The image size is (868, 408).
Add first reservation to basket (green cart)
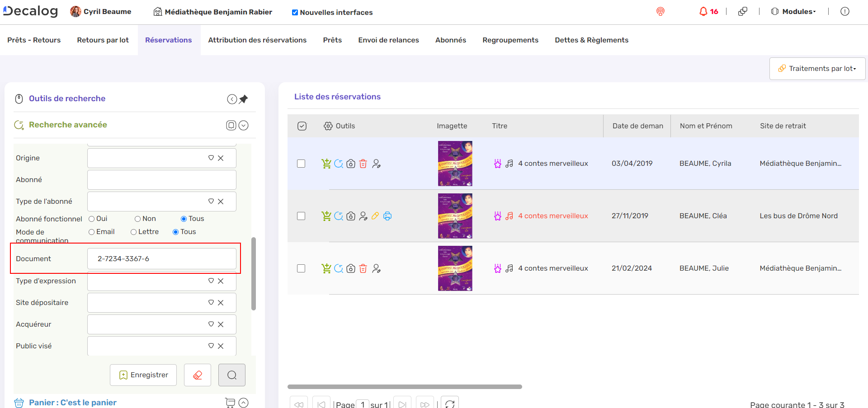(x=326, y=164)
